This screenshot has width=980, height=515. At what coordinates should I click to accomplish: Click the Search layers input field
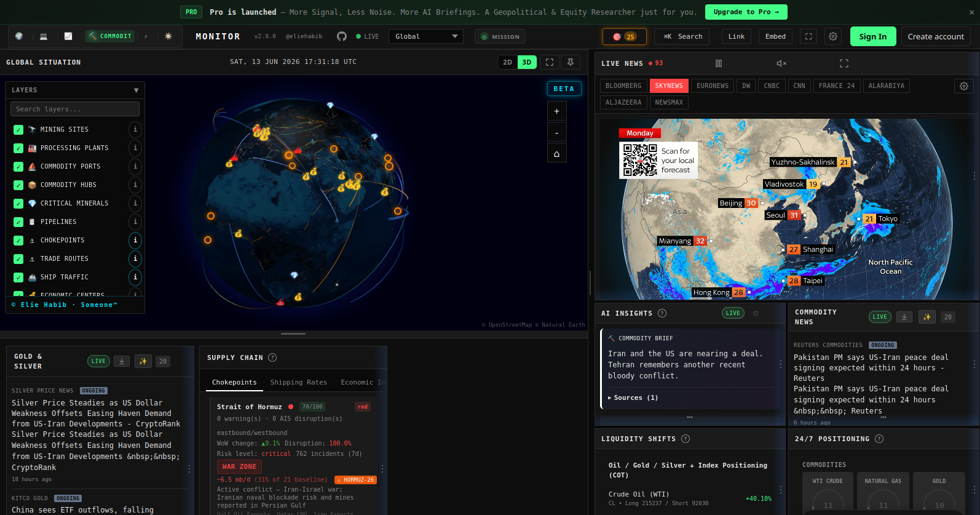pyautogui.click(x=75, y=109)
